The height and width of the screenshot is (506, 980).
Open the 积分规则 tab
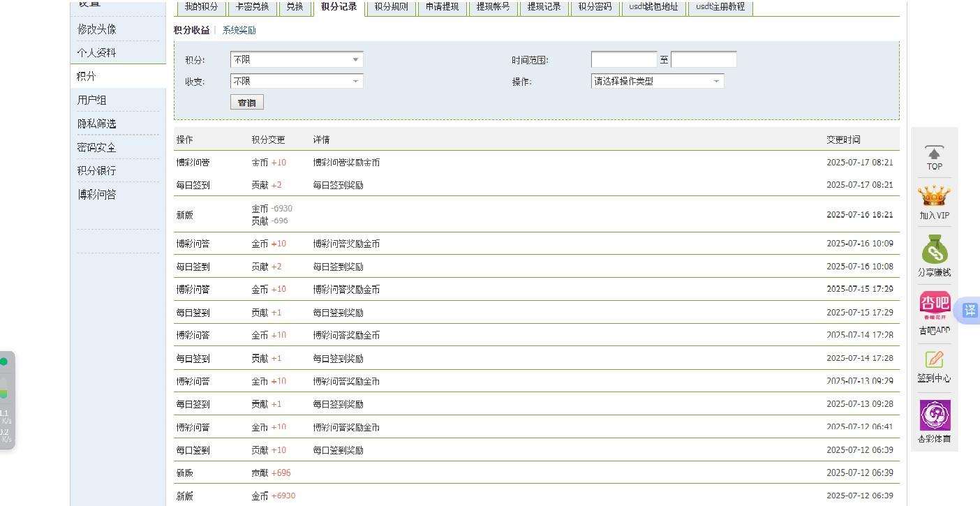391,7
